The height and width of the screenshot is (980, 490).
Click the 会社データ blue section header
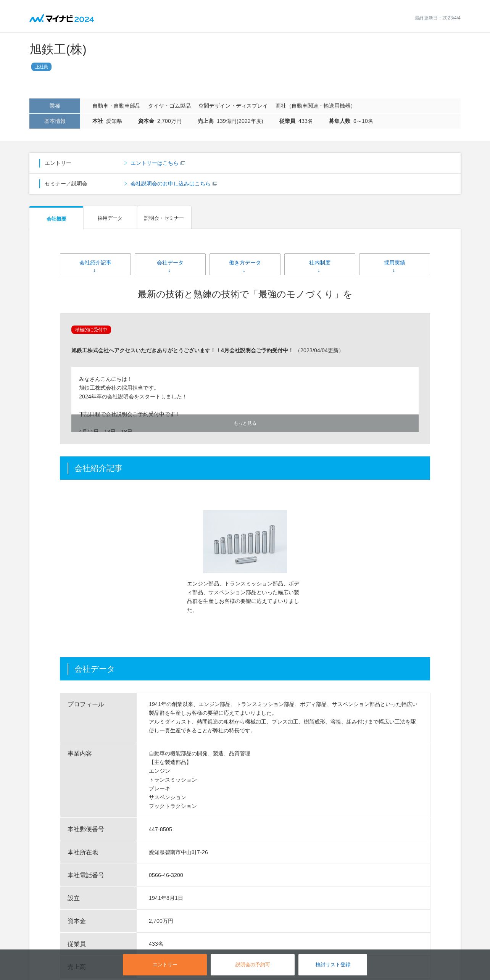point(245,669)
